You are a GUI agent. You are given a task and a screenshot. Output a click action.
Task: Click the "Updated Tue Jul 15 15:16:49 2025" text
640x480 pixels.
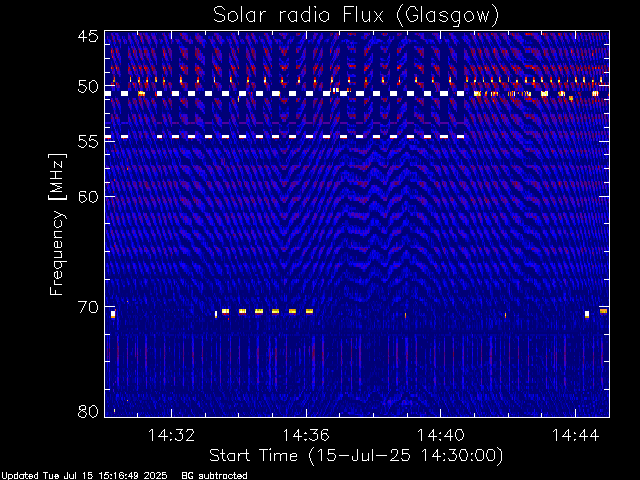84,476
